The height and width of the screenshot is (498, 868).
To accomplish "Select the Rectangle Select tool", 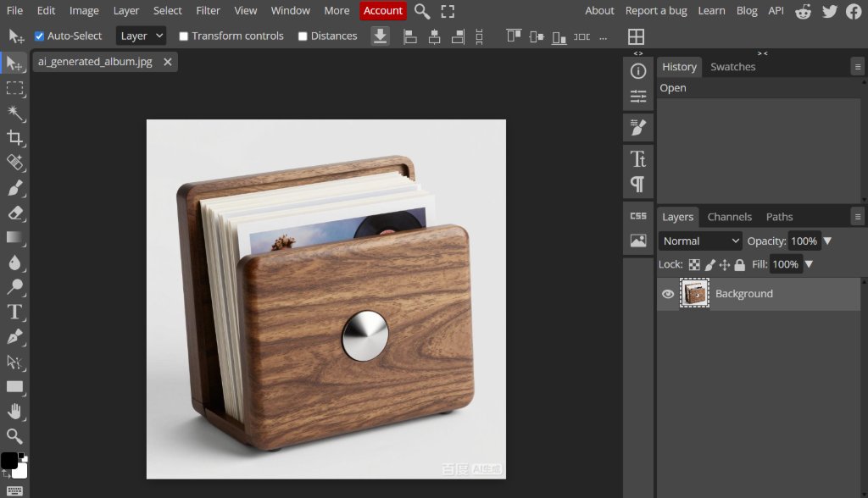I will click(x=14, y=89).
